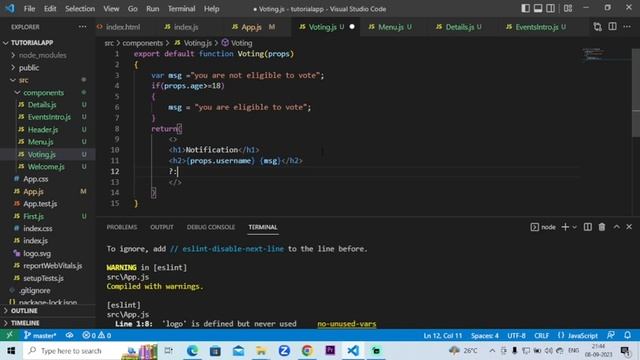The height and width of the screenshot is (360, 640).
Task: Click unsaved dot on Voting.js tab
Action: 352,27
